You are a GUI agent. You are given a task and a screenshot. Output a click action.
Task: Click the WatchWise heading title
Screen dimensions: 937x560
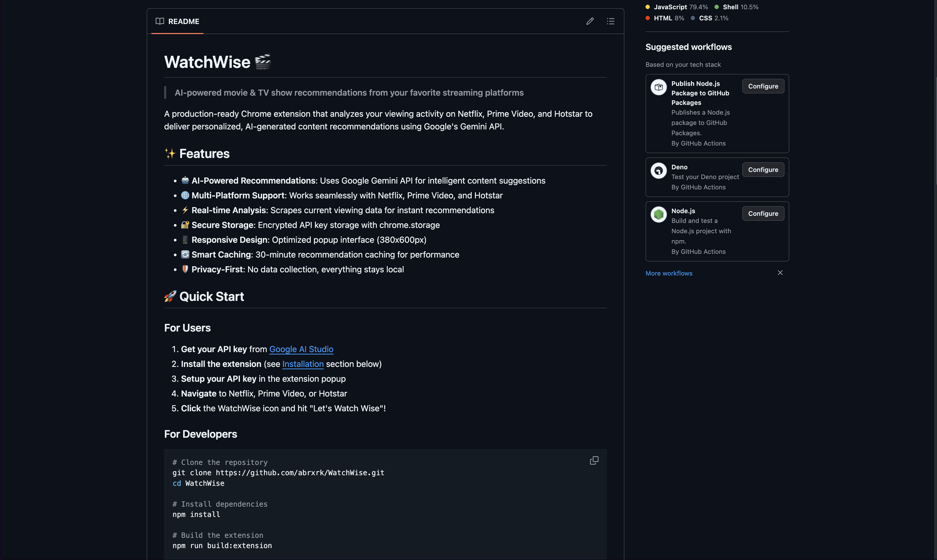coord(217,62)
